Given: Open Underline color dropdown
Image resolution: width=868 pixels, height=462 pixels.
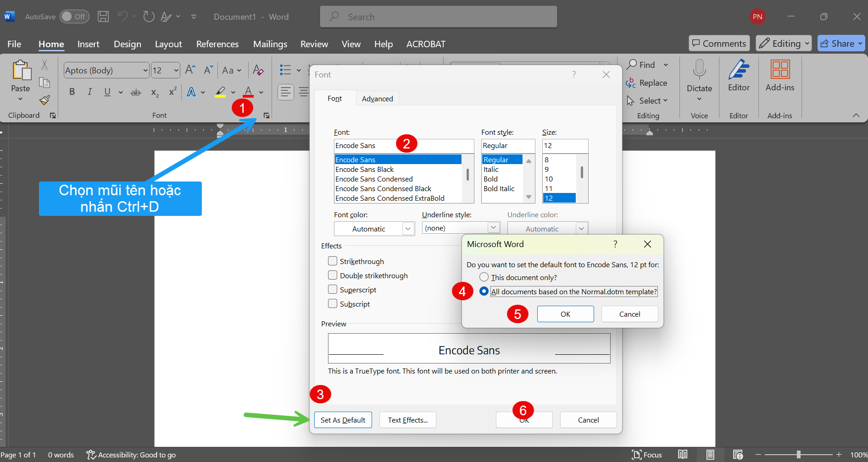Looking at the screenshot, I should pyautogui.click(x=581, y=228).
